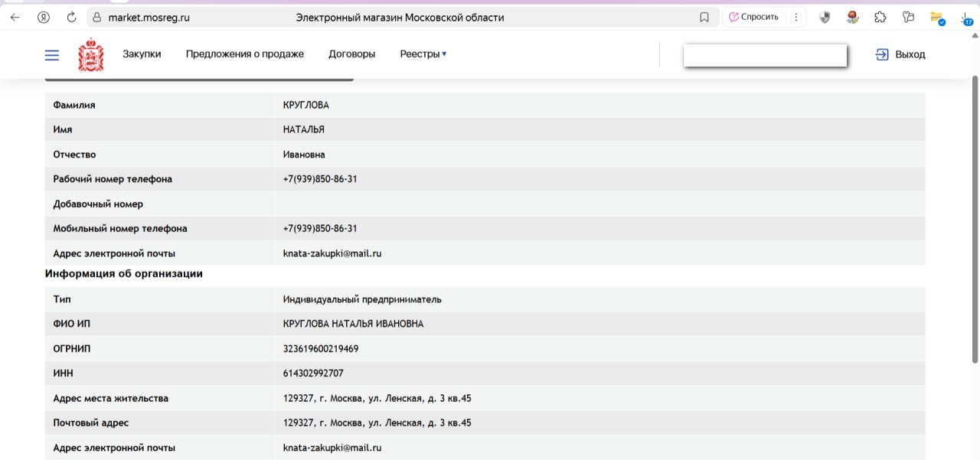The image size is (980, 460).
Task: Select first name value НАТАЛЬЯ
Action: point(304,129)
